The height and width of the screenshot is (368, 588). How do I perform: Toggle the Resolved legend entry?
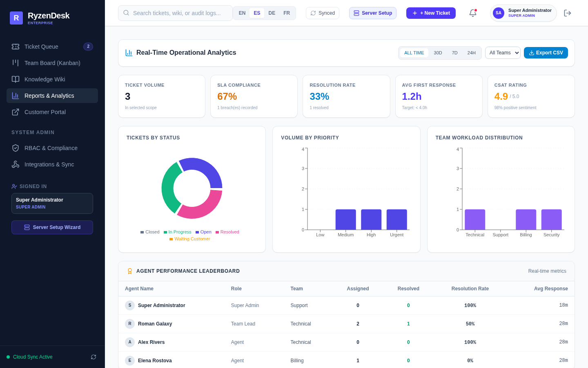pos(227,232)
